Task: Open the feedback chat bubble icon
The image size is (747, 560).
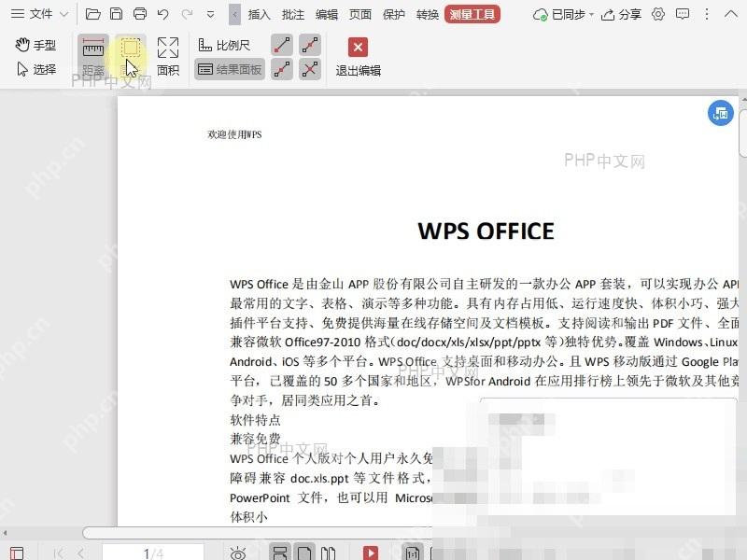Action: pyautogui.click(x=683, y=14)
